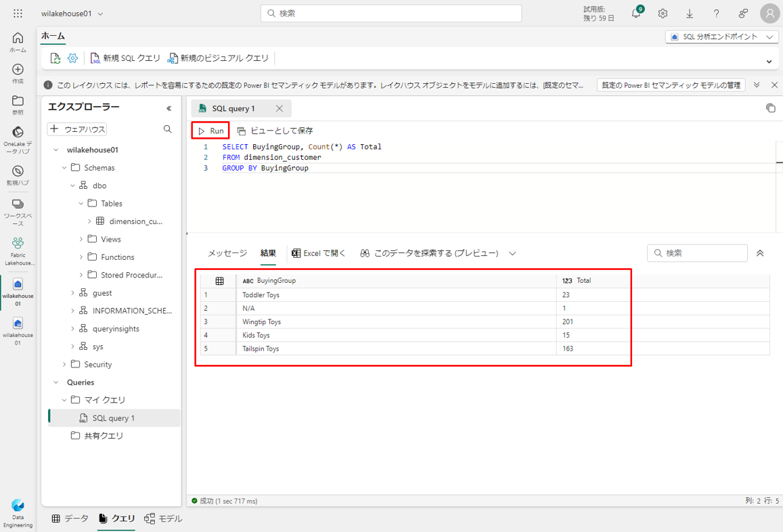Viewport: 783px width, 532px height.
Task: Expand the ribbon chevron
Action: point(769,62)
